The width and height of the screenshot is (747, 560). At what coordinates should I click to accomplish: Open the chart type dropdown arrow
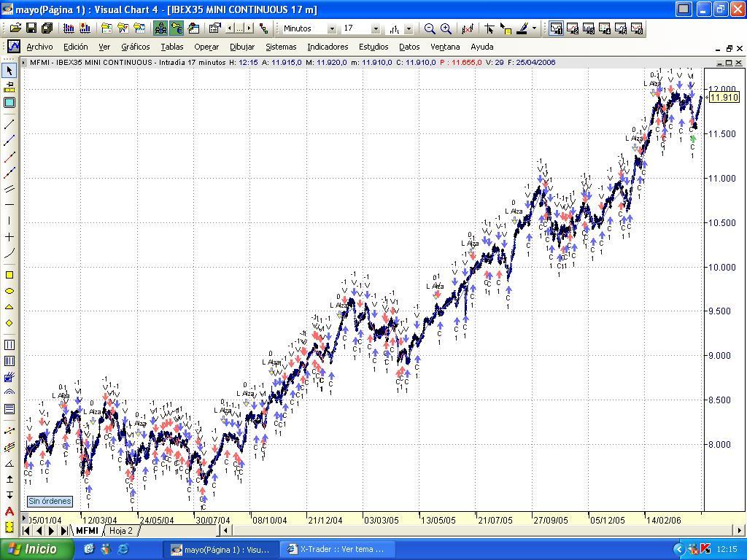point(409,28)
